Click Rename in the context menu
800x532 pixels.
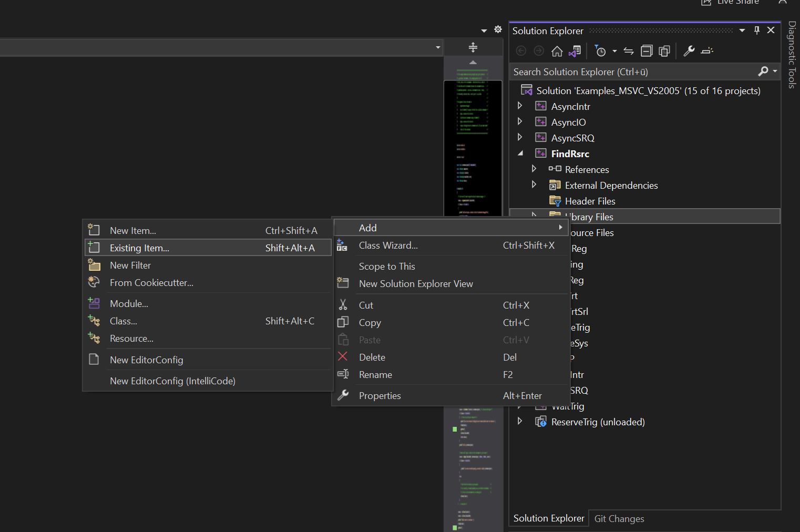click(451, 374)
